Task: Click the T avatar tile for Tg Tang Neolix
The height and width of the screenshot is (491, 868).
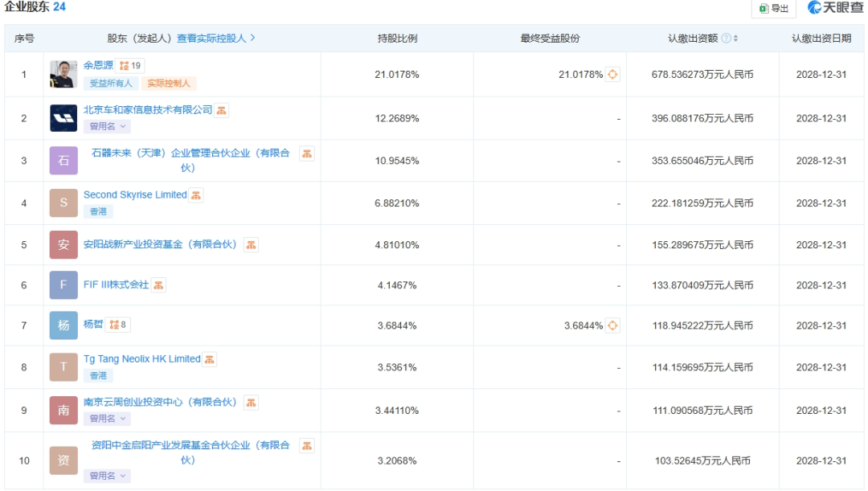Action: click(x=63, y=367)
